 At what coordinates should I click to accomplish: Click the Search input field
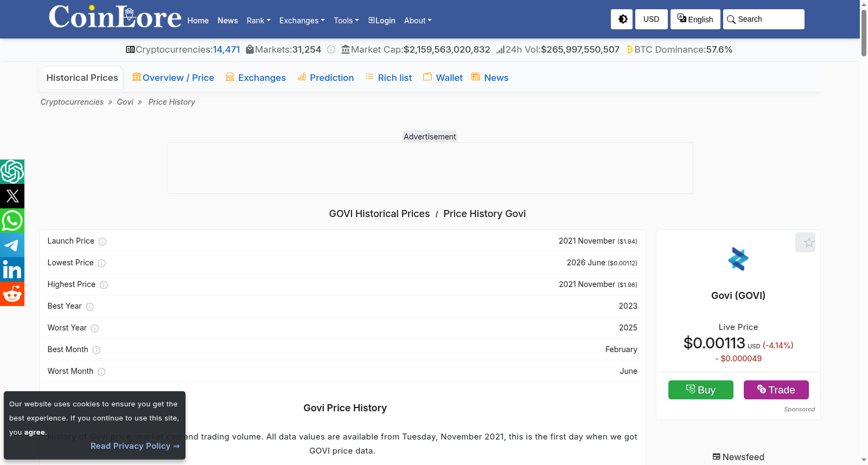(x=764, y=19)
